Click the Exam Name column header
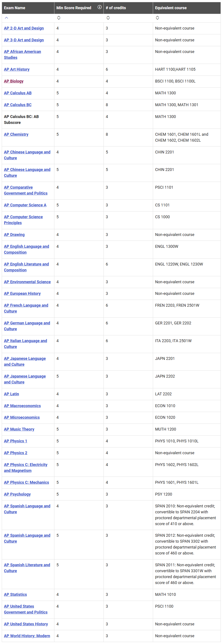This screenshot has width=223, height=644. pyautogui.click(x=14, y=8)
